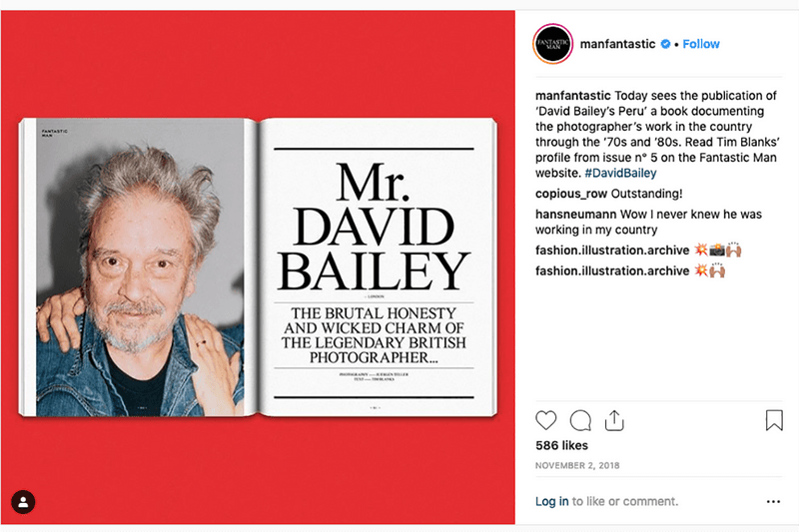Image resolution: width=799 pixels, height=532 pixels.
Task: Open the Fantastic Man profile picture
Action: coord(553,44)
